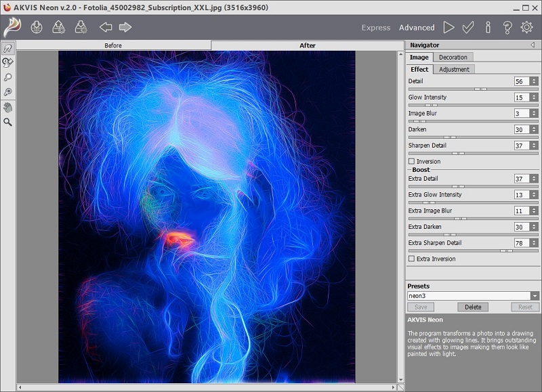
Task: Click the neon portrait in the After preview
Action: (207, 217)
